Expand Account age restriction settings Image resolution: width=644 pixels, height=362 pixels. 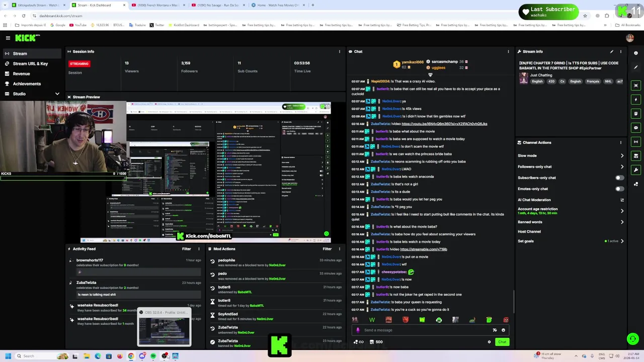click(x=622, y=211)
